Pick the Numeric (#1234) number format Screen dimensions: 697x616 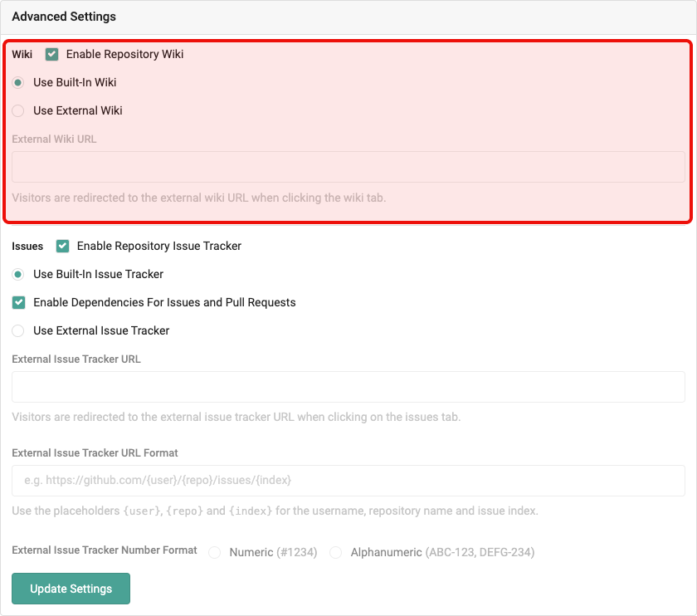point(215,552)
